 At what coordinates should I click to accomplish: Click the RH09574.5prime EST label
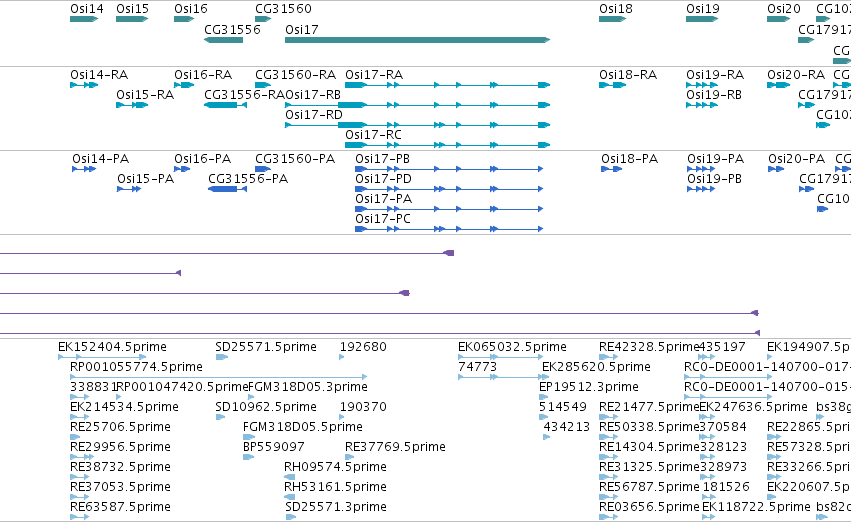335,467
